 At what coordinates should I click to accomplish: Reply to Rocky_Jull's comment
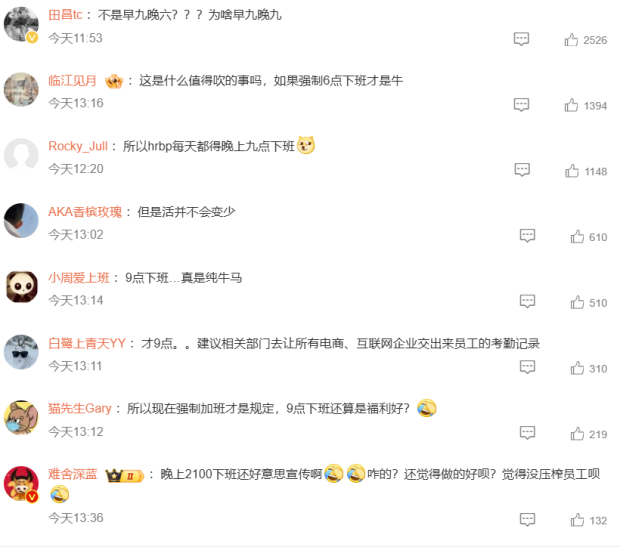(x=522, y=170)
